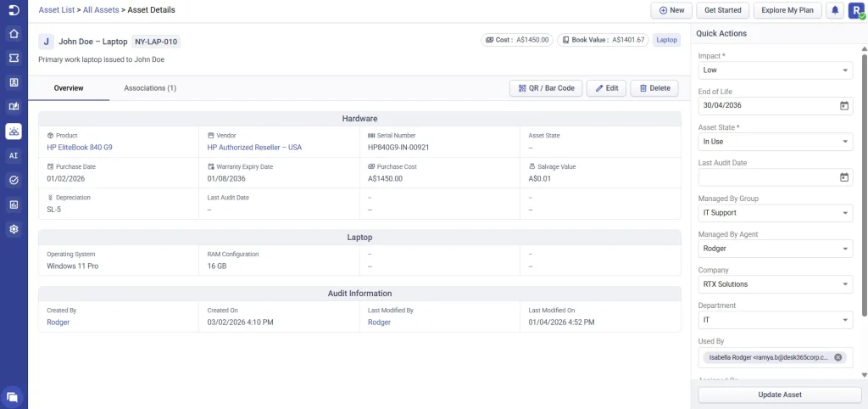The image size is (868, 409).
Task: Open the user profile avatar R
Action: click(x=856, y=10)
